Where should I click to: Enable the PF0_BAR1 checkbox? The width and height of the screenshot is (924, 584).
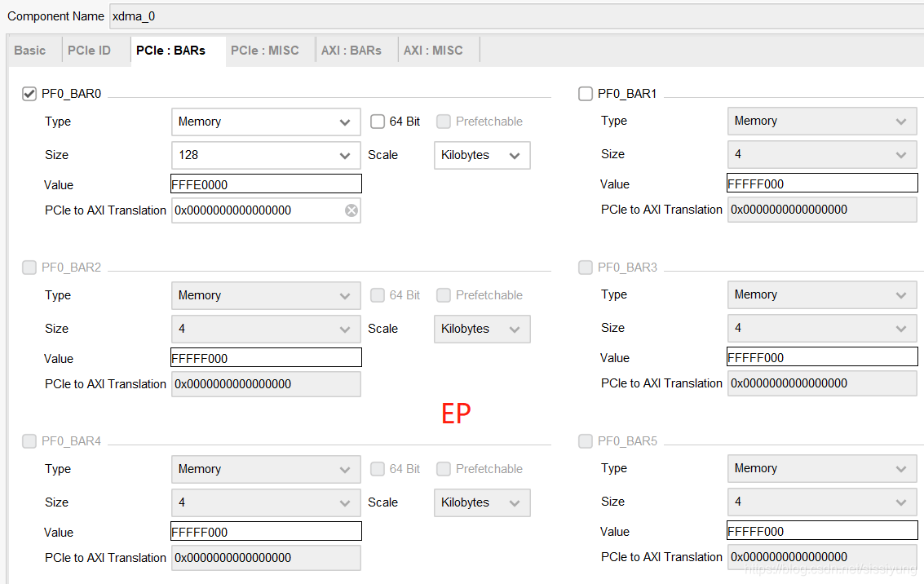pos(586,94)
